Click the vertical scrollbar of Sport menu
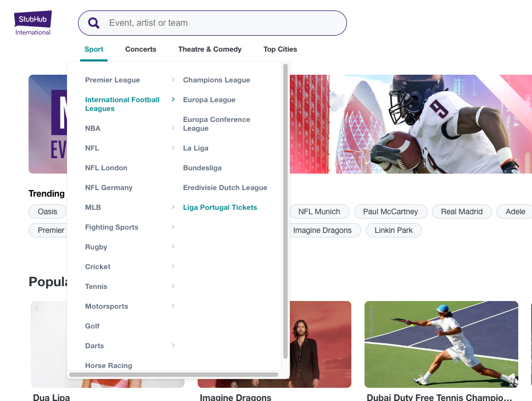The image size is (532, 401). 285,211
